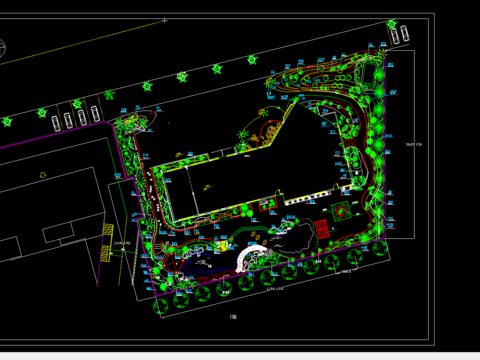Screen dimensions: 480x360
Task: Click the rectangular court in the top-right garden
Action: 368,74
